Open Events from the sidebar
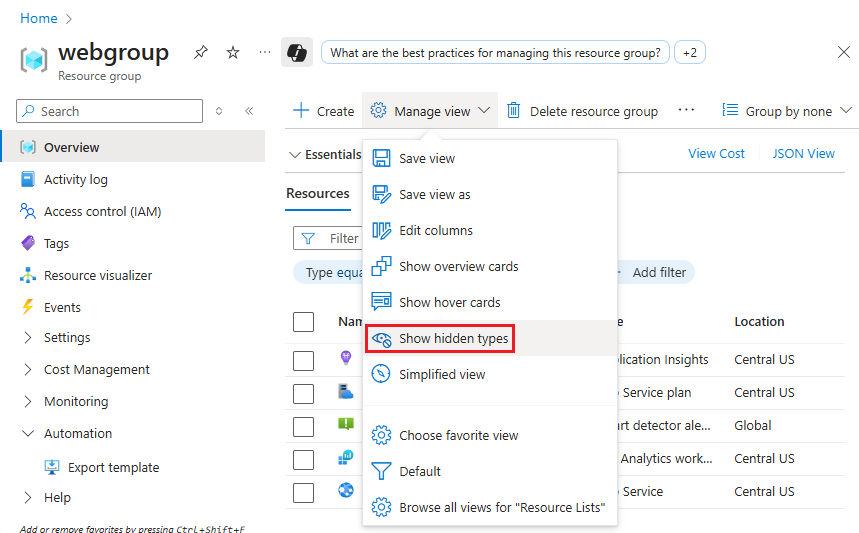This screenshot has width=859, height=533. coord(62,307)
